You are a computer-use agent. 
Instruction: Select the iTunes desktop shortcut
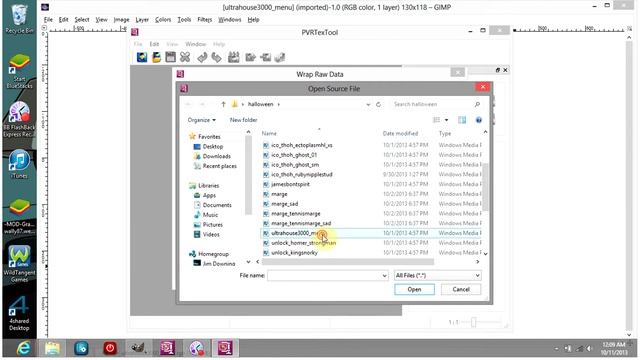[19, 164]
